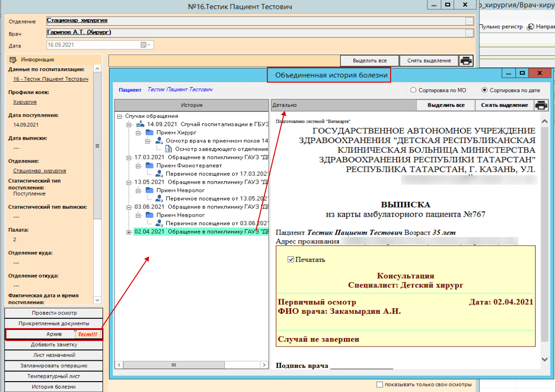This screenshot has width=555, height=392.
Task: Open the calendar picker in the Дата field
Action: [146, 45]
